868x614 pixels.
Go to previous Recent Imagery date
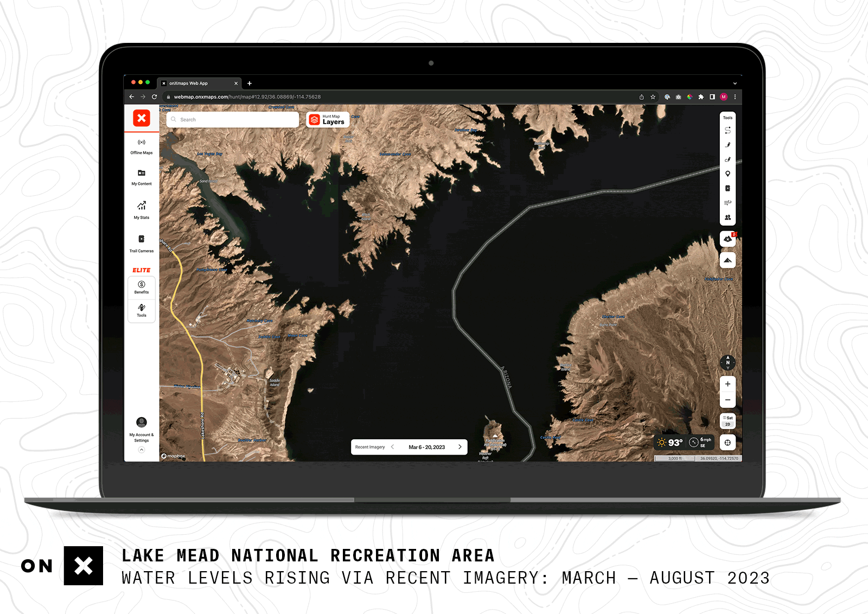pos(392,447)
